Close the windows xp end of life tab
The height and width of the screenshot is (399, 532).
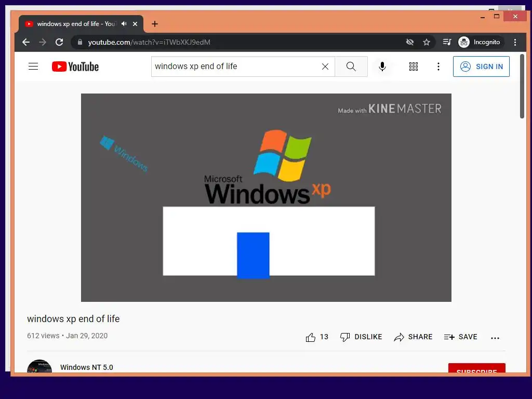pos(135,24)
